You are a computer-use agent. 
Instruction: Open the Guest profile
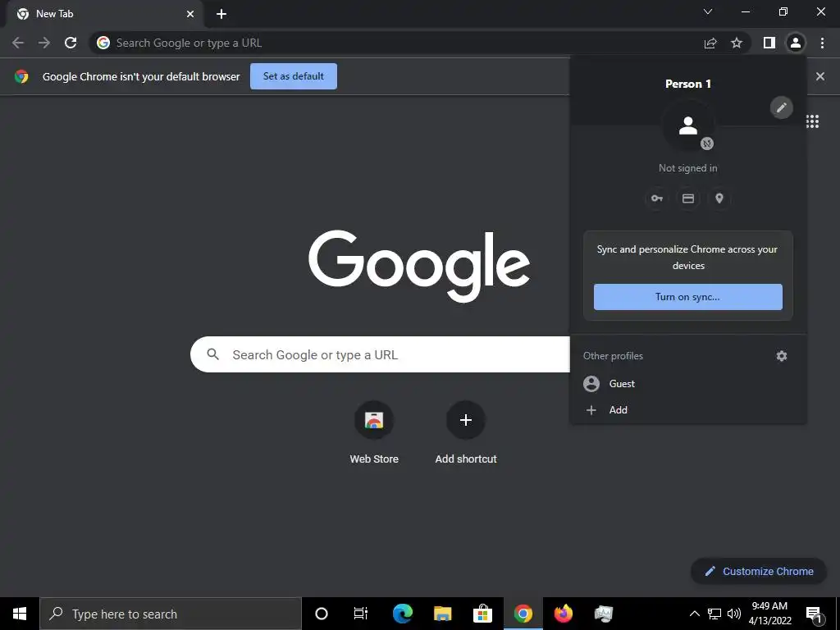click(x=688, y=384)
